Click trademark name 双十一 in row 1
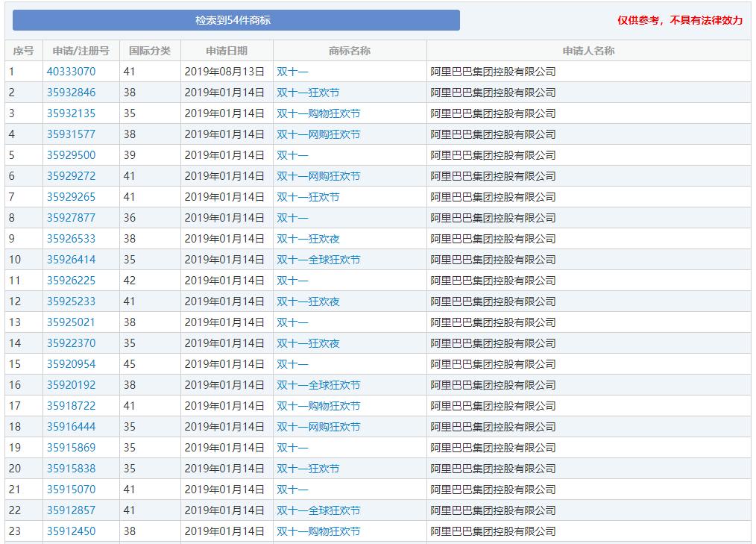This screenshot has height=544, width=756. pyautogui.click(x=292, y=72)
